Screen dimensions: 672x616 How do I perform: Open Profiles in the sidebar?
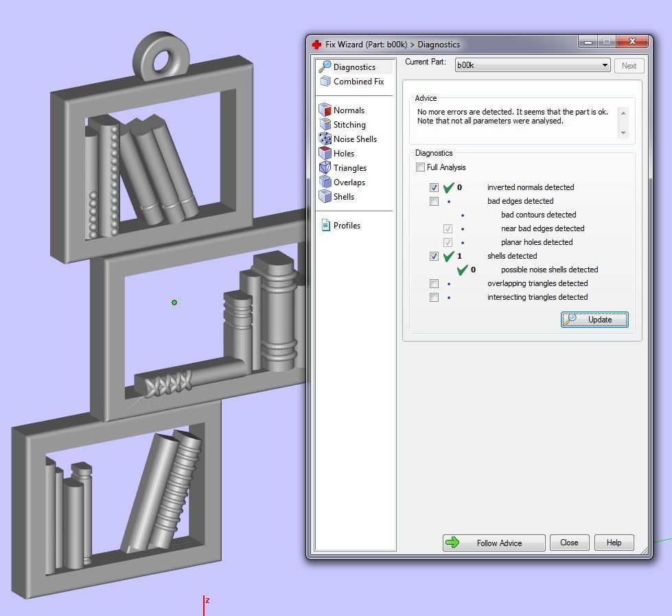pos(347,225)
